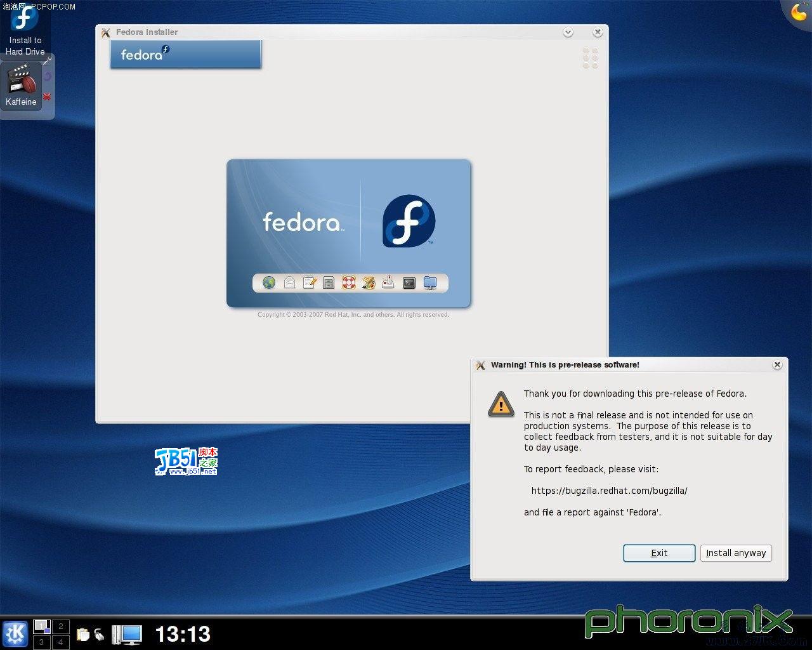Viewport: 812px width, 650px height.
Task: Open the KDE application launcher menu
Action: point(15,634)
